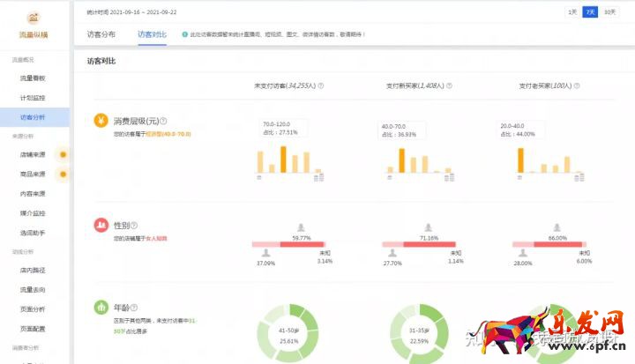Click the green 年龄 age icon

(101, 308)
